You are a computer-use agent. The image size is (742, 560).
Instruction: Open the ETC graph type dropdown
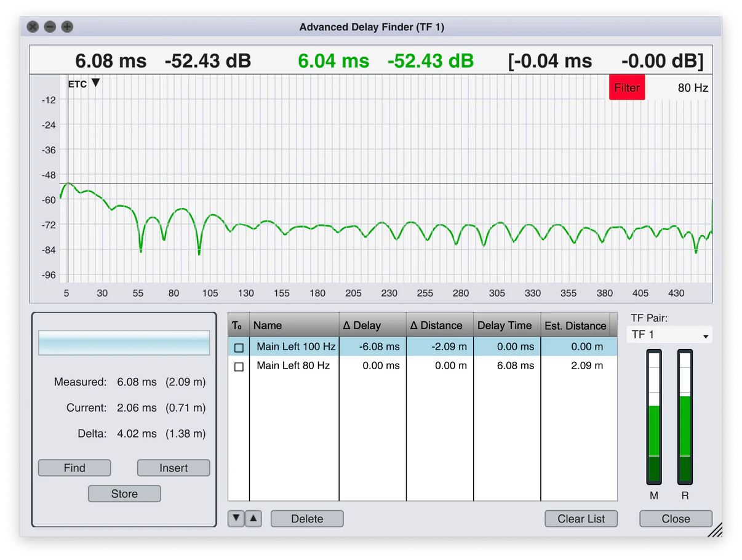point(82,84)
